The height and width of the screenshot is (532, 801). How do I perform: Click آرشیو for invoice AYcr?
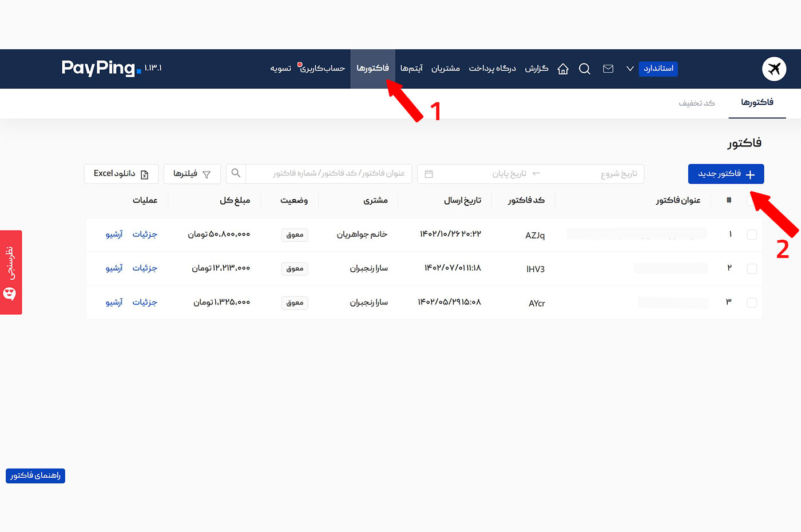point(114,302)
